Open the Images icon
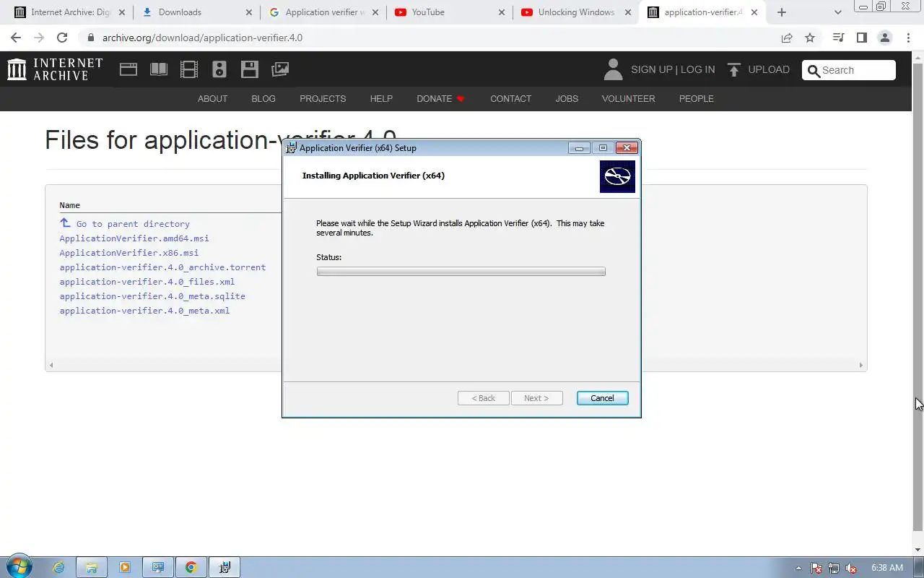 pyautogui.click(x=280, y=69)
